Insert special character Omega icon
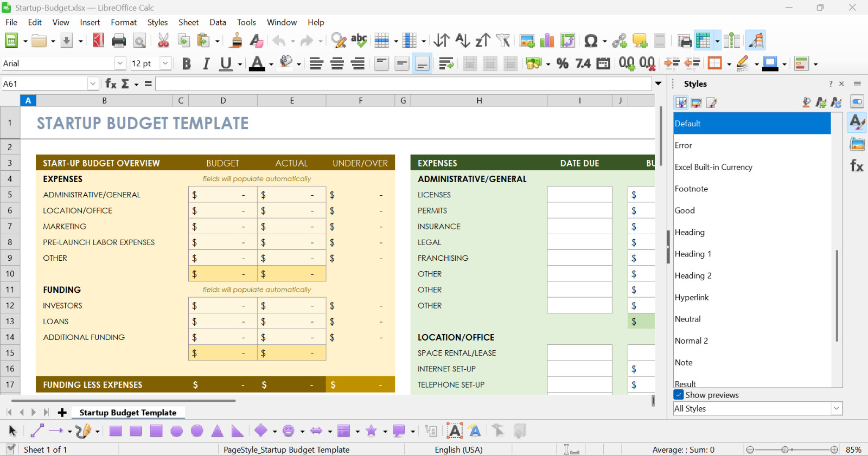 (x=591, y=41)
